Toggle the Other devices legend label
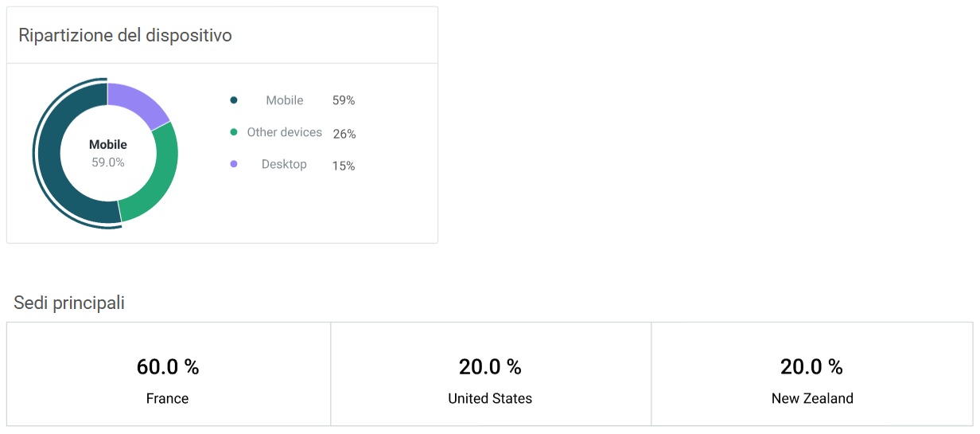The width and height of the screenshot is (980, 434). point(284,132)
